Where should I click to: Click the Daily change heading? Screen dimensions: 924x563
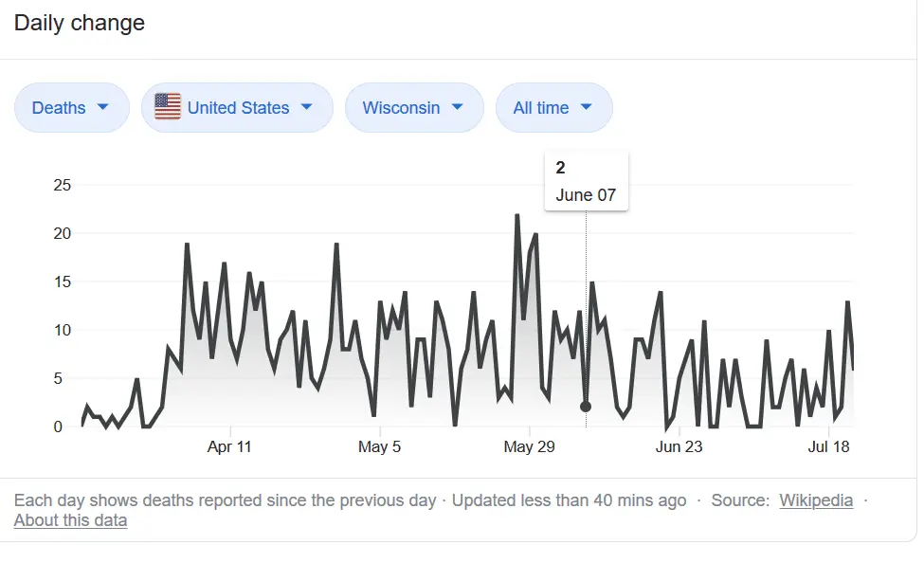click(x=80, y=23)
